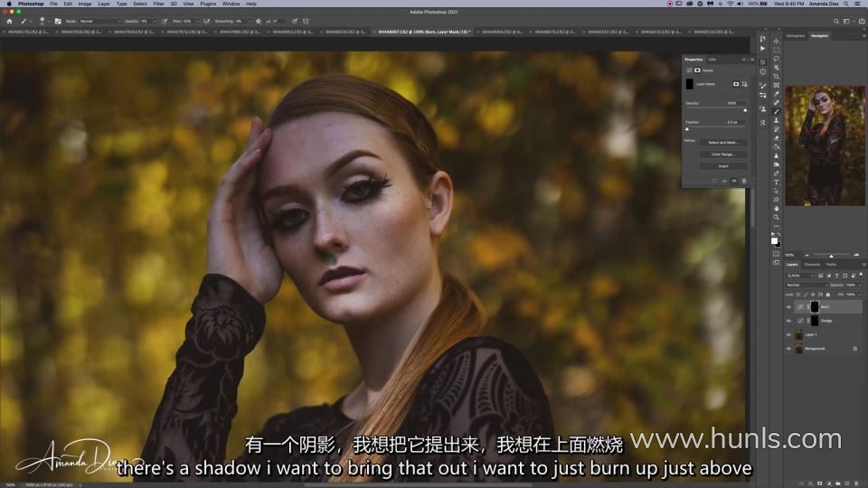Select the Zoom tool
The width and height of the screenshot is (868, 488).
pos(777,218)
